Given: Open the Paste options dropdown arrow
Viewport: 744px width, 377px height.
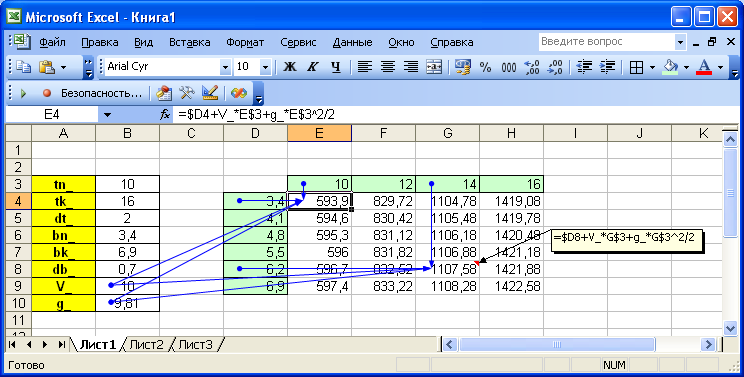Looking at the screenshot, I should click(63, 67).
